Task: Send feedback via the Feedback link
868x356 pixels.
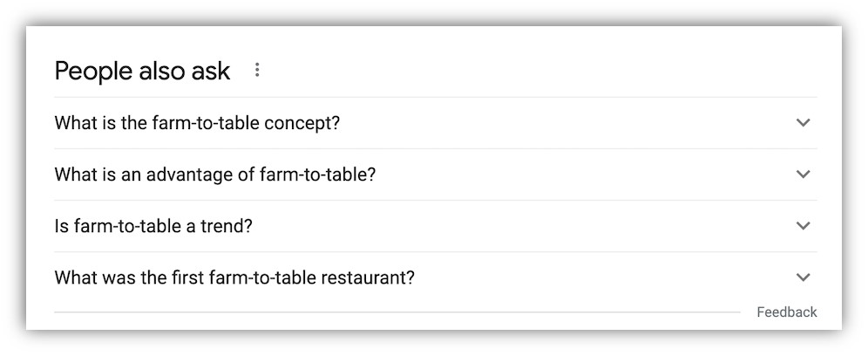Action: 786,312
